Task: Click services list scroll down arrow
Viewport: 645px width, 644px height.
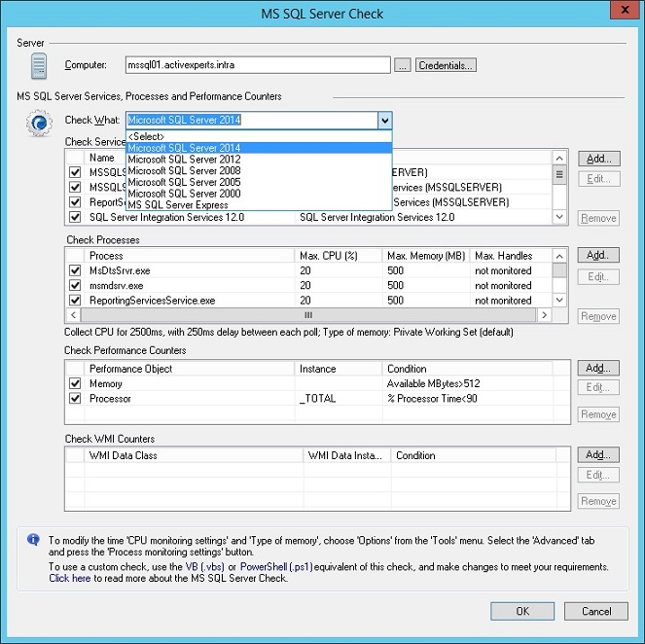Action: click(559, 217)
